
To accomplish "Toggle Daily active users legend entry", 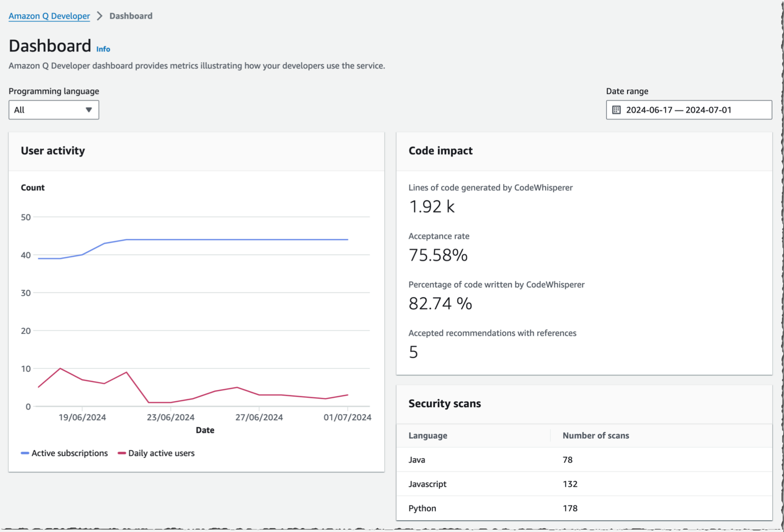I will click(156, 453).
